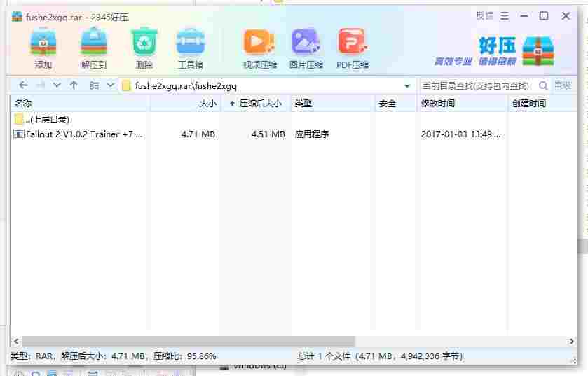Open the 图片压缩 image compression tool

[306, 49]
